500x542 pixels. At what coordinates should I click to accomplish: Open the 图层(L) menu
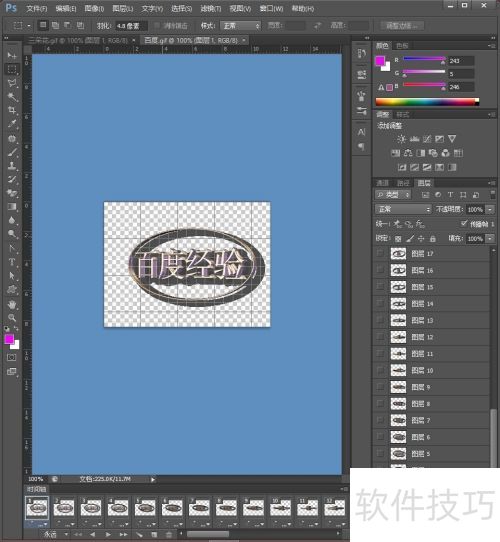123,8
